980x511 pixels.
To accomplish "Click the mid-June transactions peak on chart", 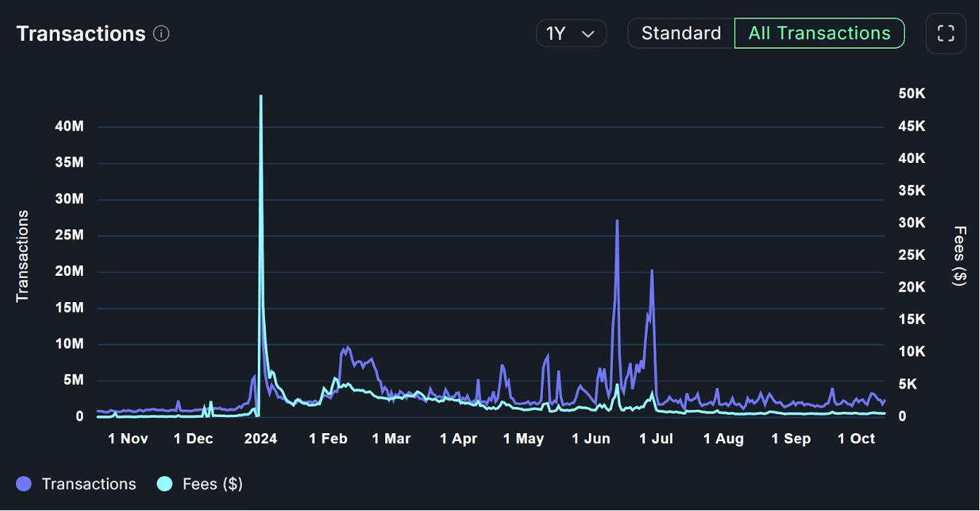I will [617, 221].
